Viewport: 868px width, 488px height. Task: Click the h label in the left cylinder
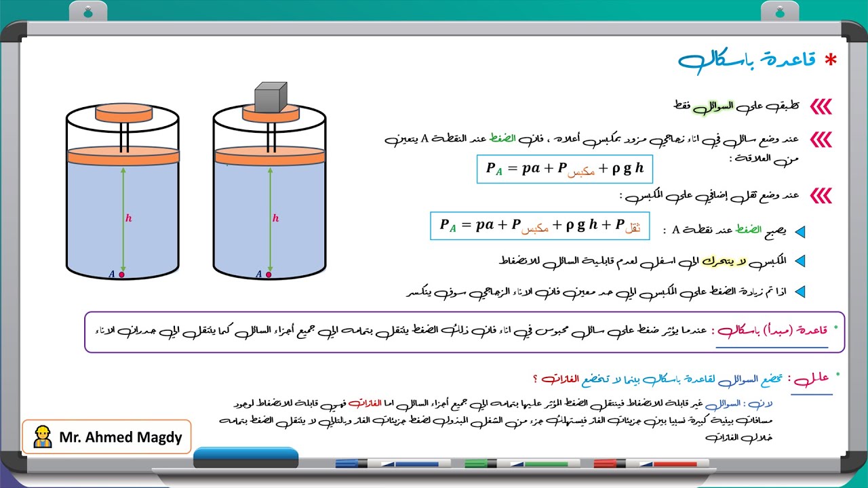(x=128, y=218)
